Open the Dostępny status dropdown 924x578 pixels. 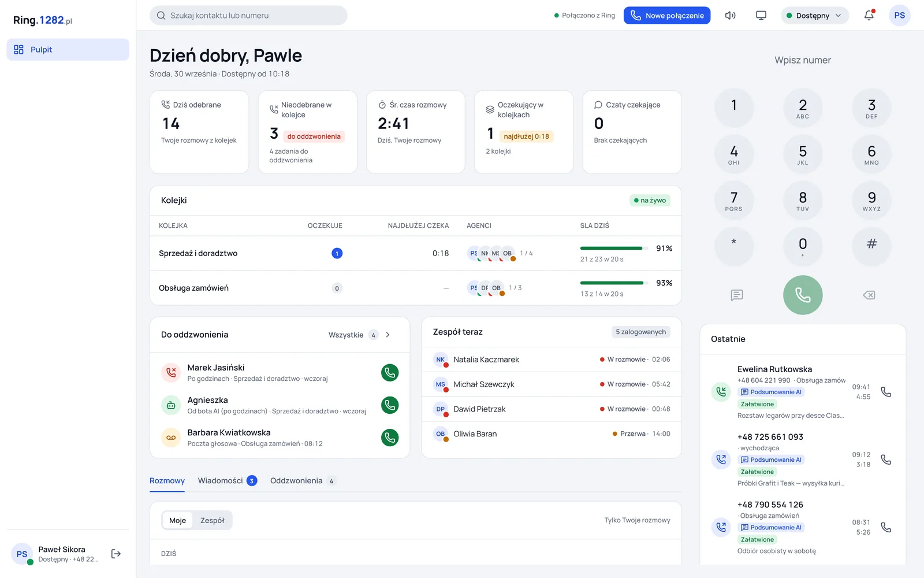(815, 16)
